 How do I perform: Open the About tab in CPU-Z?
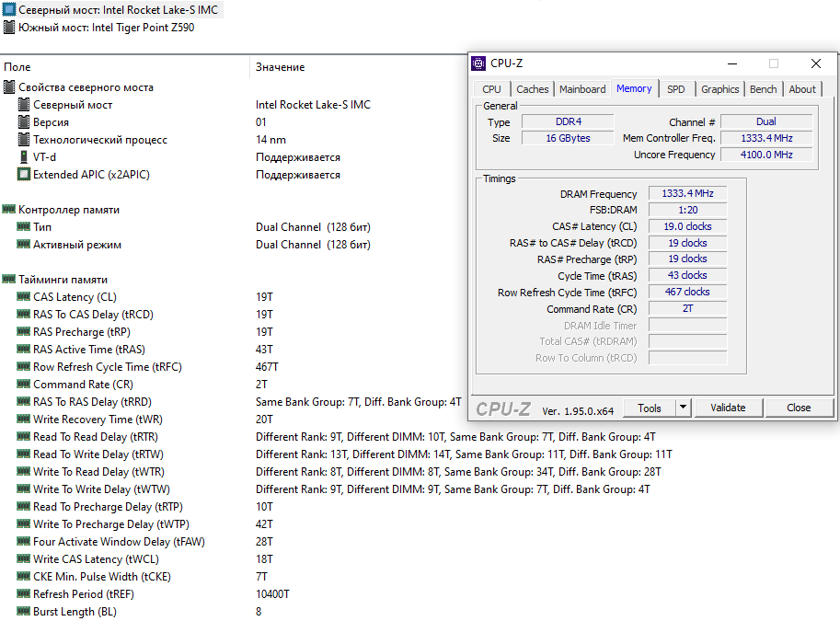coord(802,89)
